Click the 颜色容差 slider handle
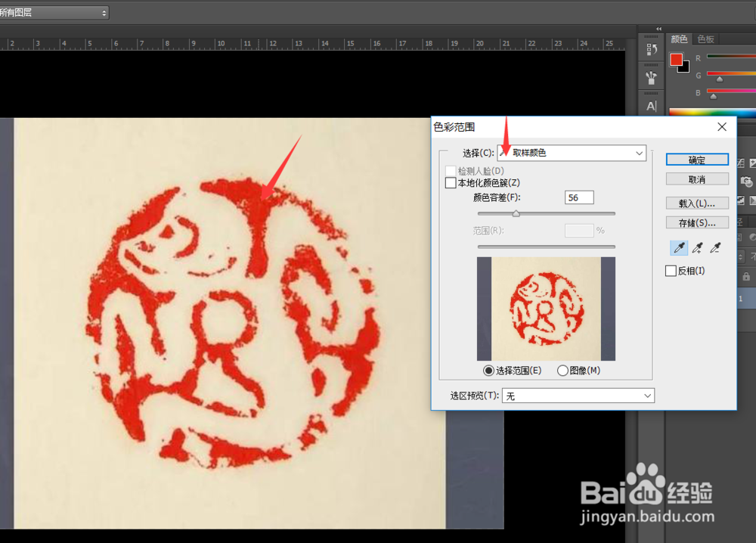Screen dimensions: 756x543 (x=516, y=213)
